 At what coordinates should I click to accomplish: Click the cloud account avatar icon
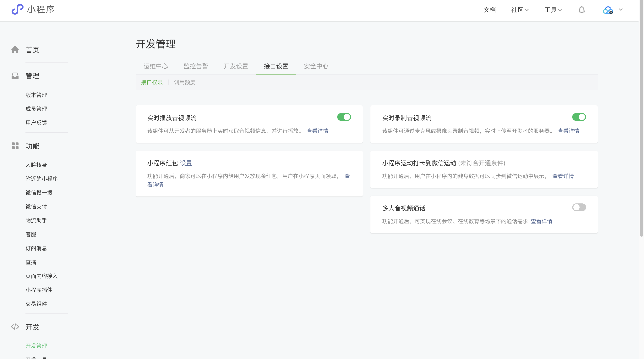(x=608, y=10)
